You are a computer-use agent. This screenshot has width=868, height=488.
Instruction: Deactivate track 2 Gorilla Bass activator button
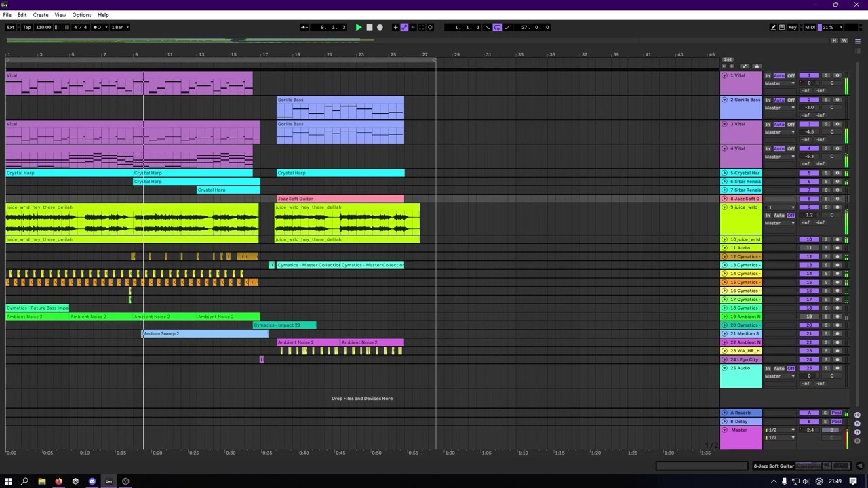point(809,100)
